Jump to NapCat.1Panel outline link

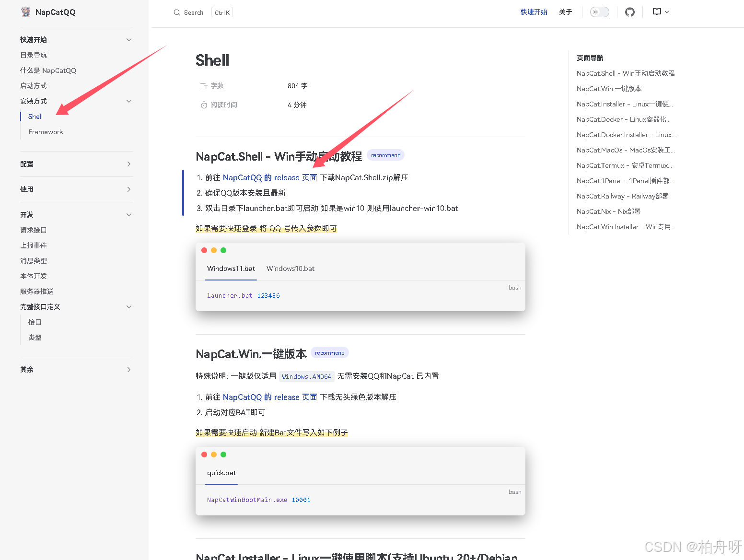coord(625,181)
